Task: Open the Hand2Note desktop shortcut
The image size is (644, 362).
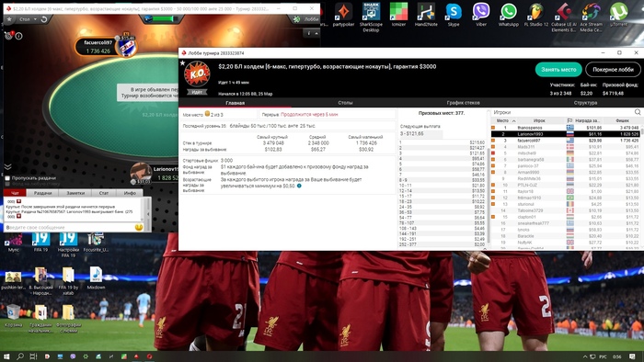Action: pyautogui.click(x=426, y=15)
